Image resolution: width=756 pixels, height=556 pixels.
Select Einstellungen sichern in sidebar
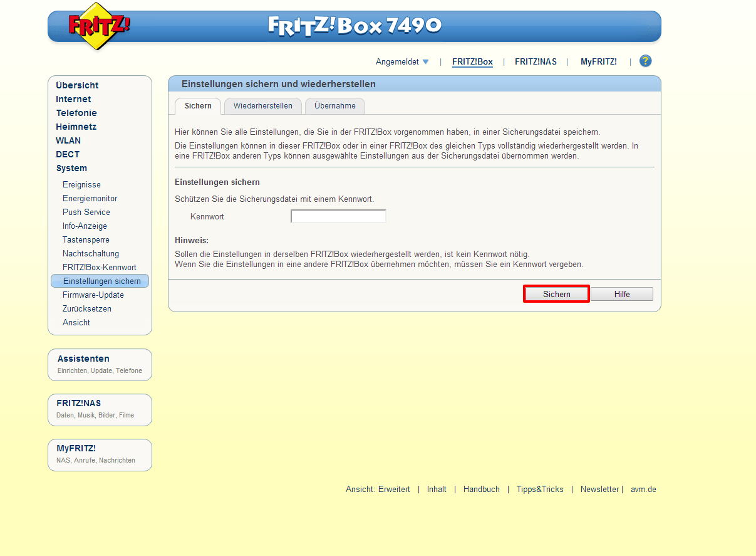click(x=100, y=281)
